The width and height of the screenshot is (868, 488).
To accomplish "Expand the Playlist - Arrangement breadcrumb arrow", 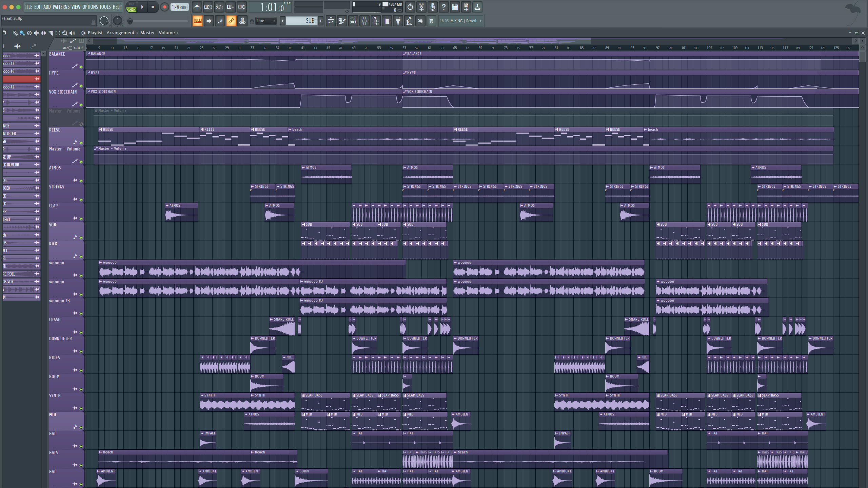I will click(x=138, y=33).
